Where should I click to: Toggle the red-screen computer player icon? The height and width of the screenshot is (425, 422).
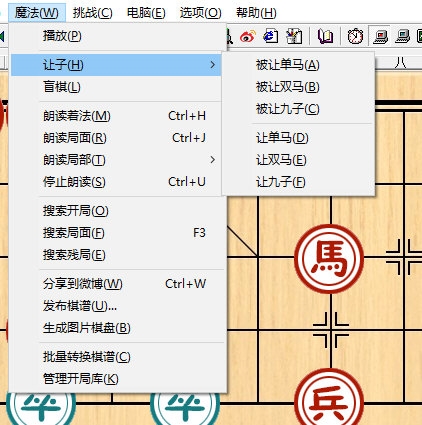(x=381, y=36)
